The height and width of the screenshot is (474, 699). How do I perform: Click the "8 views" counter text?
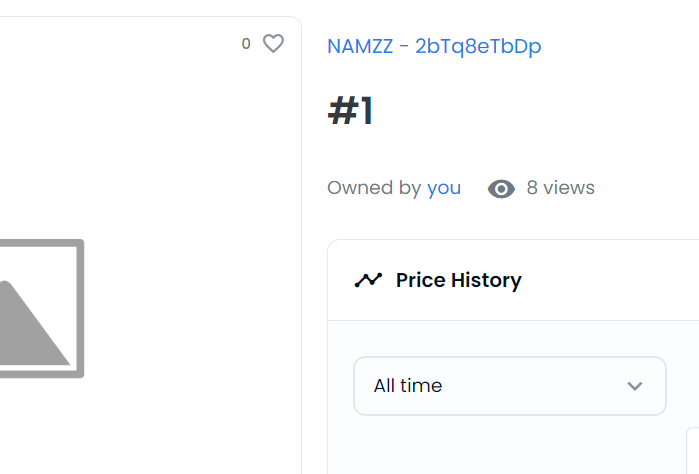pos(560,187)
